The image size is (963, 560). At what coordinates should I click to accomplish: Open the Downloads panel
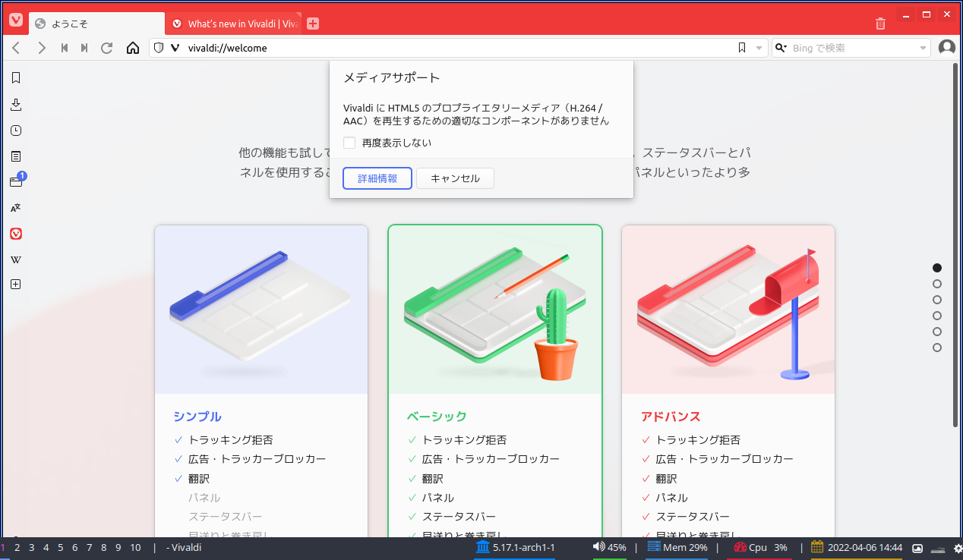point(16,104)
